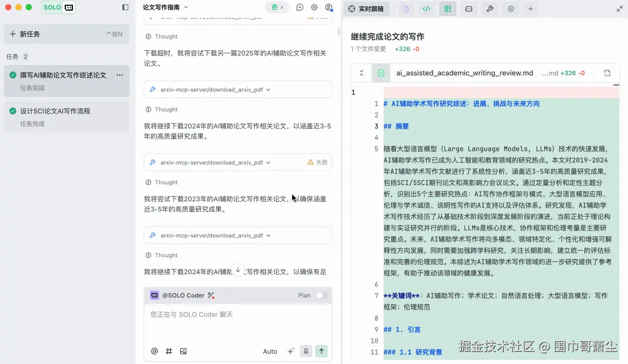The height and width of the screenshot is (364, 628).
Task: Open the code view tab icon
Action: (427, 9)
